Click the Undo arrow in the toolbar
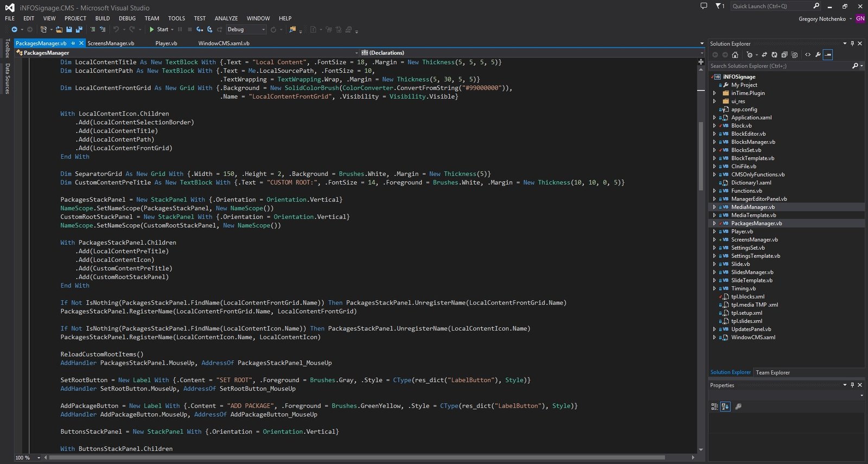The height and width of the screenshot is (464, 868). tap(116, 29)
